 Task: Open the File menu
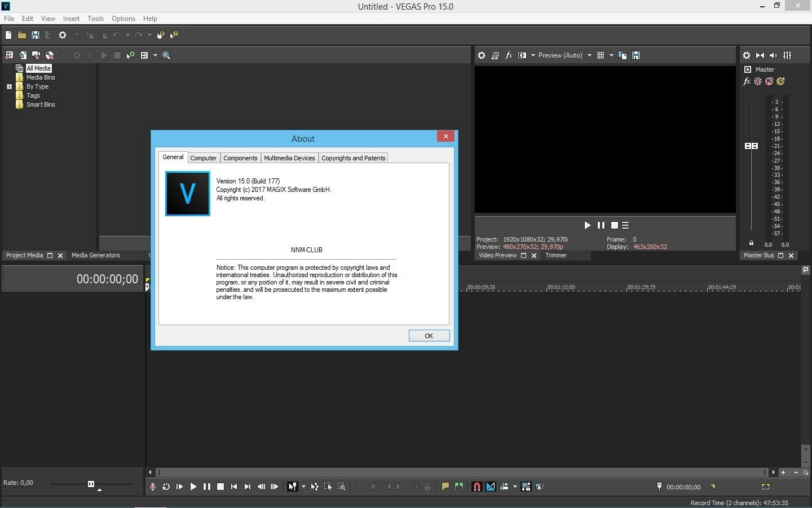point(9,19)
